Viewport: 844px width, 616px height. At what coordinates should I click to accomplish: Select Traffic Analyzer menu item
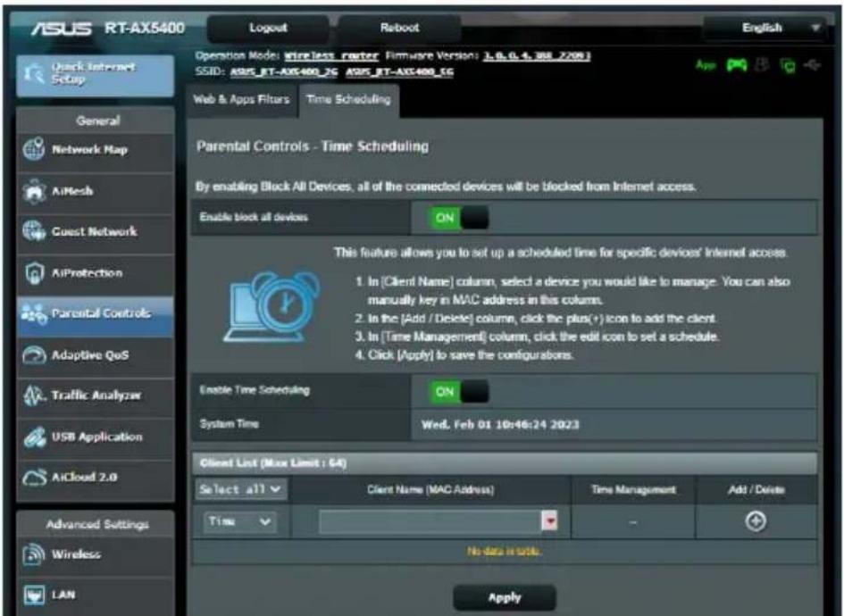tap(96, 395)
